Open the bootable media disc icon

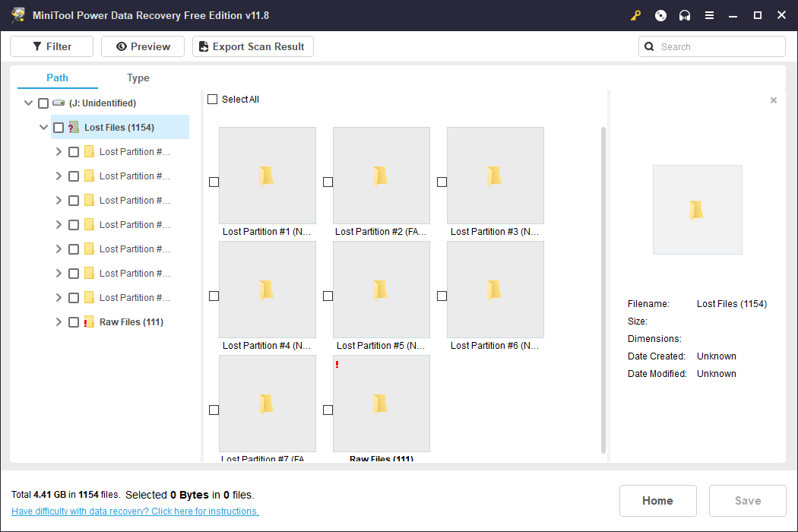click(660, 15)
